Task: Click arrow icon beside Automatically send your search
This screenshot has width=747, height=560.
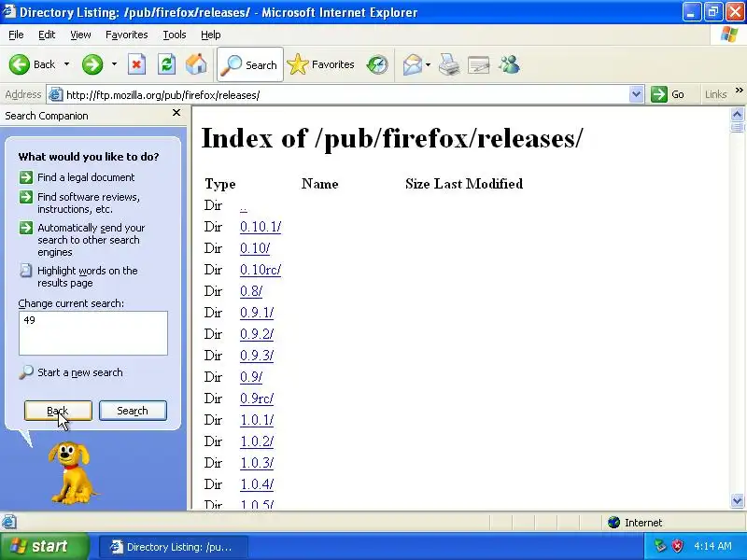Action: pyautogui.click(x=26, y=228)
